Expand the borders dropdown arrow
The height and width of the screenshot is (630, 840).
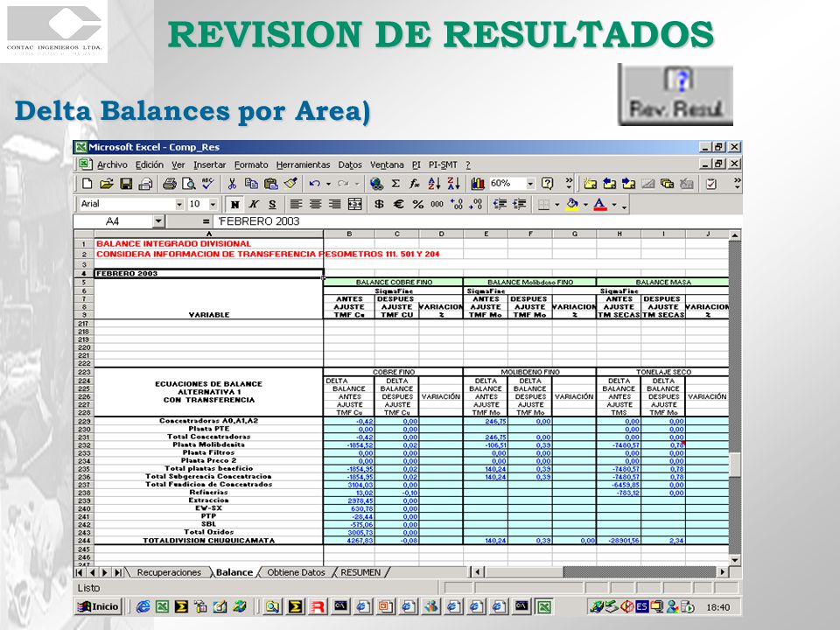557,204
